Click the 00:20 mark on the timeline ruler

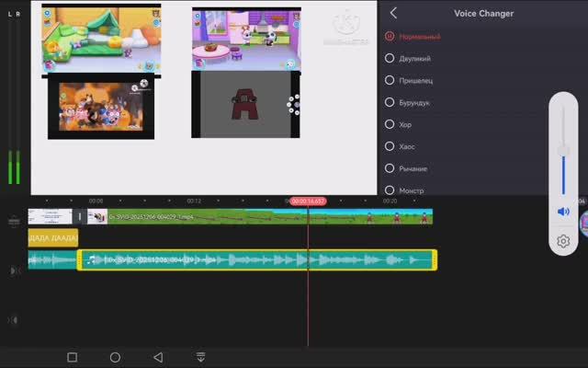(390, 201)
